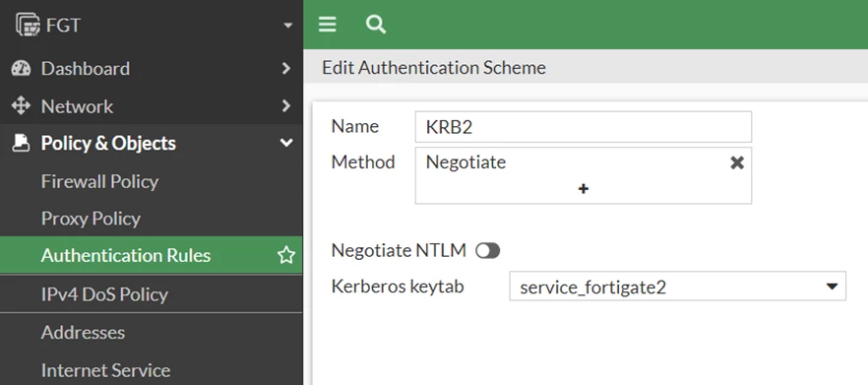The height and width of the screenshot is (385, 868).
Task: Collapse the Policy & Objects section chevron
Action: [x=286, y=143]
